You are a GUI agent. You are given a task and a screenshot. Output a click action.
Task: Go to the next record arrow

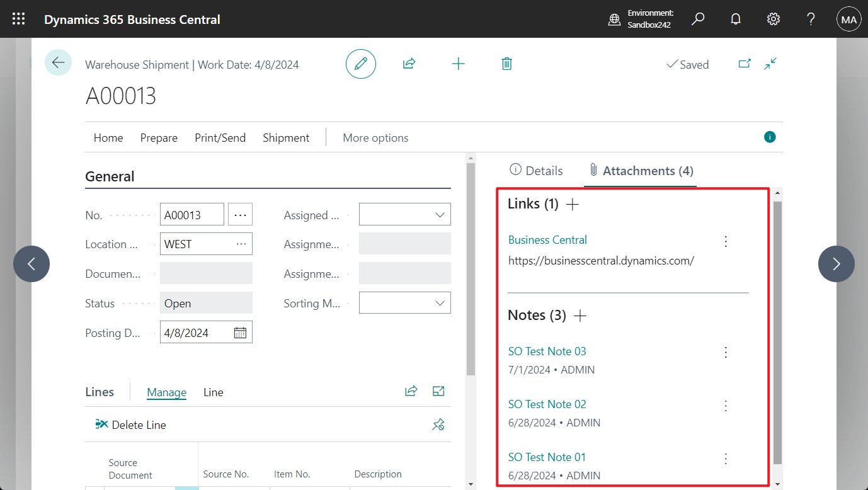coord(837,264)
